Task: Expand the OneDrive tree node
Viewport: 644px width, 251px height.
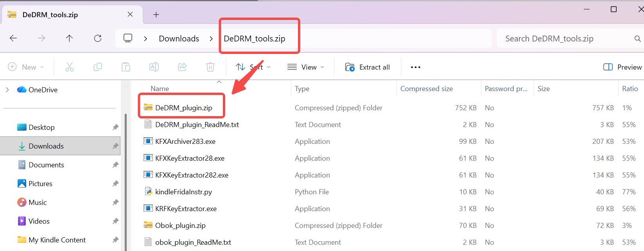Action: point(7,90)
